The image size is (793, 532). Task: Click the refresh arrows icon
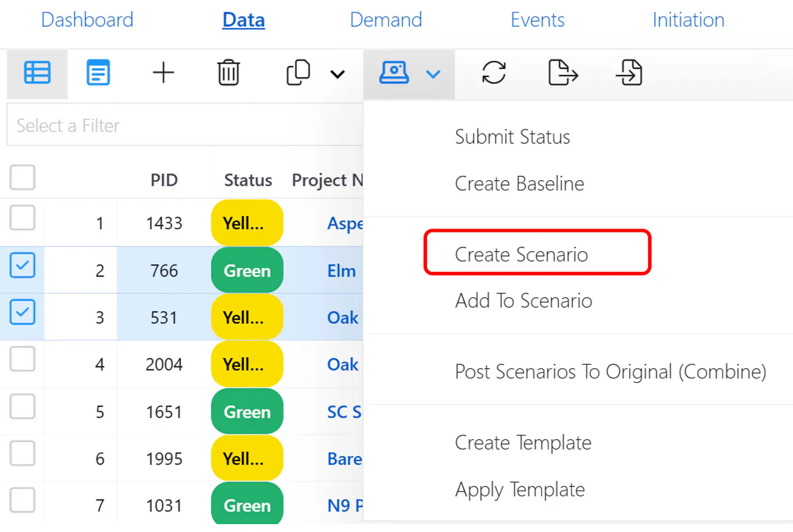(x=494, y=73)
